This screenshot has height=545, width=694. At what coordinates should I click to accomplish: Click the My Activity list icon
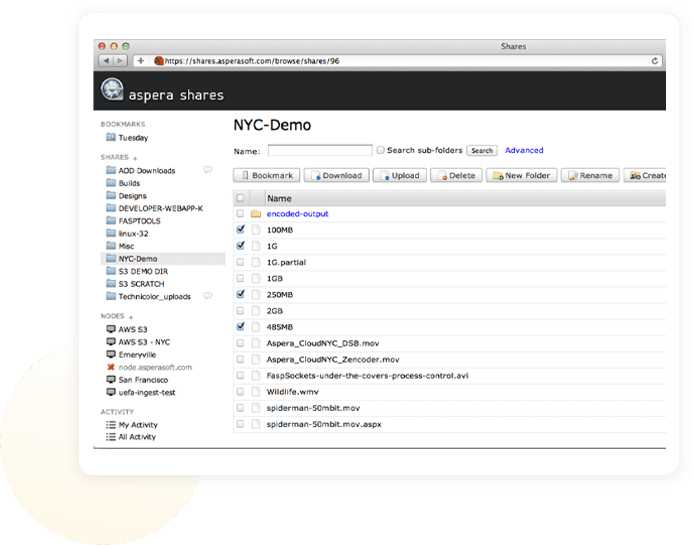point(110,425)
